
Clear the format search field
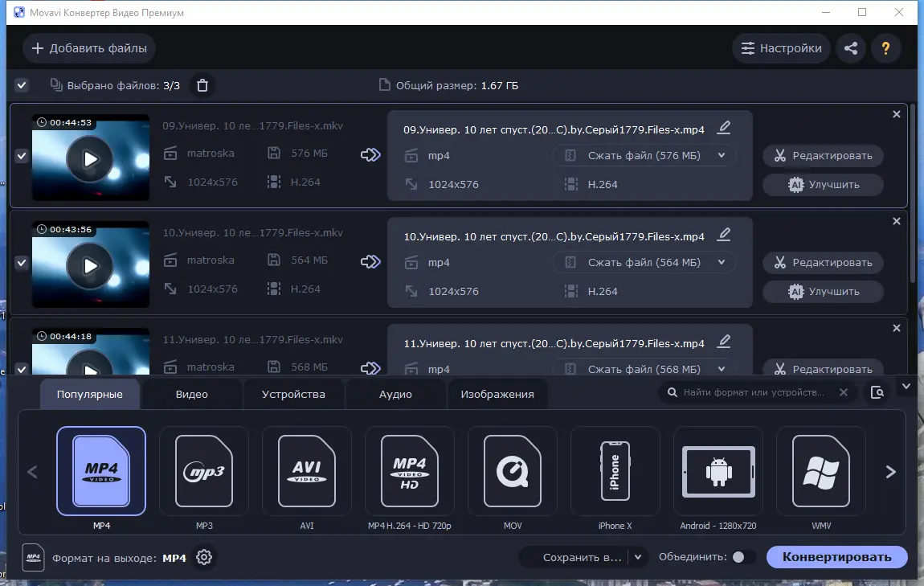point(844,392)
